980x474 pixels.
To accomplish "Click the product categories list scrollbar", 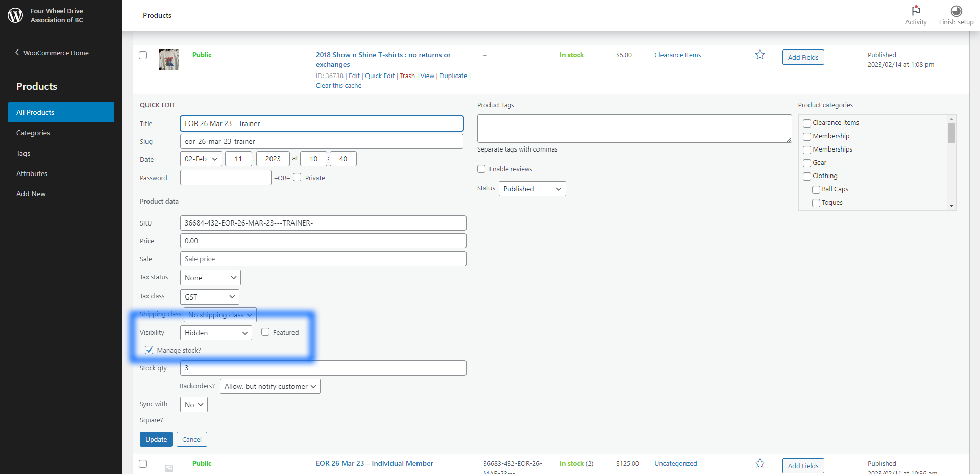I will pyautogui.click(x=951, y=133).
